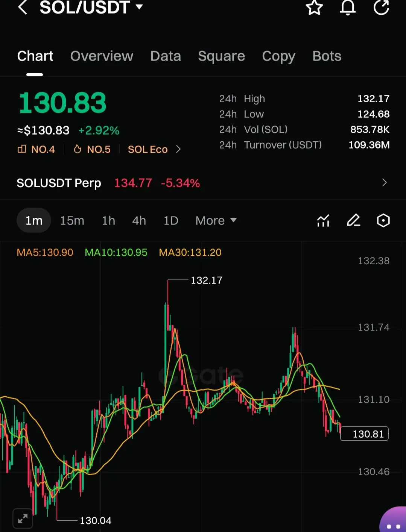This screenshot has width=406, height=532.
Task: Tap the 131.74 price axis label
Action: point(374,327)
